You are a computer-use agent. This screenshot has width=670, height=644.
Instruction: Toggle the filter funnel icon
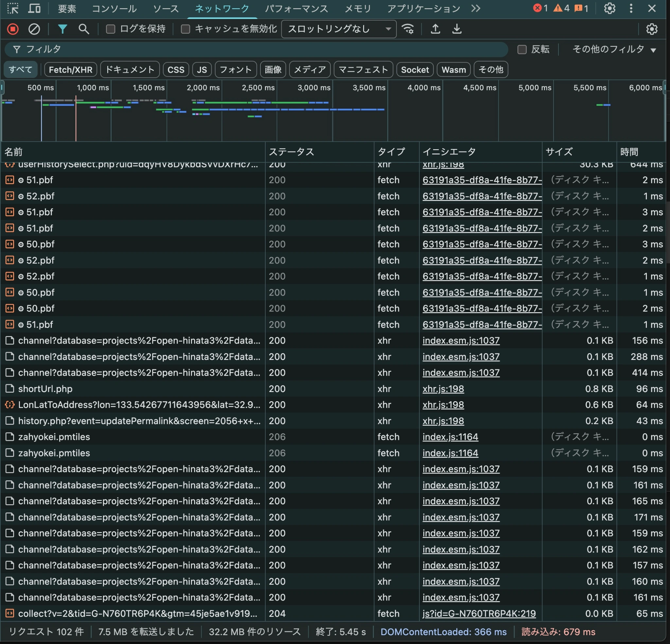pyautogui.click(x=62, y=29)
